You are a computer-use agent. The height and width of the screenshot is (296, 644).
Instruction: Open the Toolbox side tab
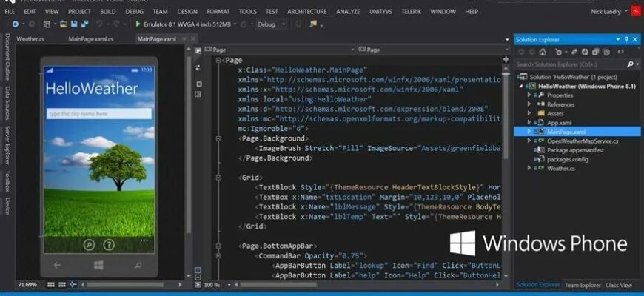pos(7,181)
